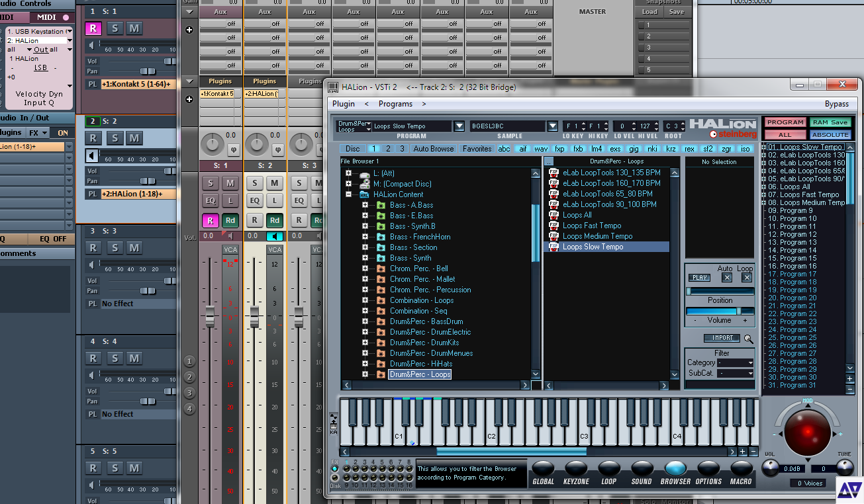Click the PLAY preview button
The height and width of the screenshot is (504, 864).
click(698, 278)
